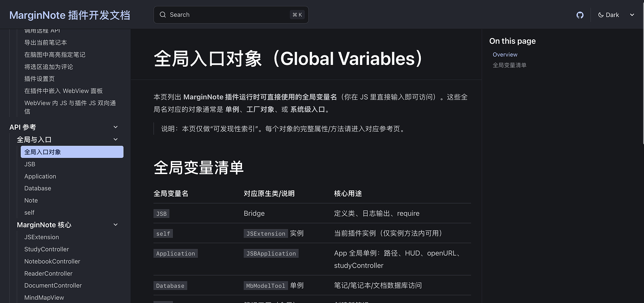The height and width of the screenshot is (303, 644).
Task: Click the ⌘K shortcut badge
Action: 297,15
